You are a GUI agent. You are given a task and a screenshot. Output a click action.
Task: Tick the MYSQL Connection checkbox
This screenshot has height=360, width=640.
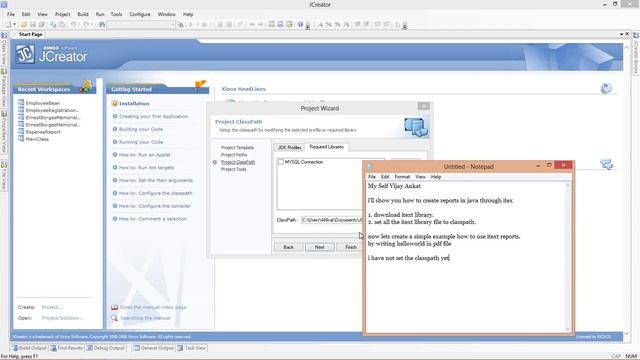tap(281, 162)
